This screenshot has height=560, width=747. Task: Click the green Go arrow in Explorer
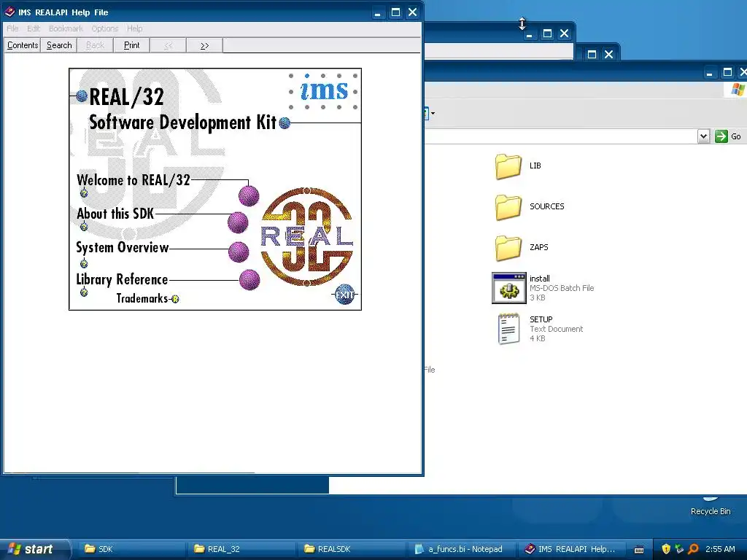(x=721, y=136)
